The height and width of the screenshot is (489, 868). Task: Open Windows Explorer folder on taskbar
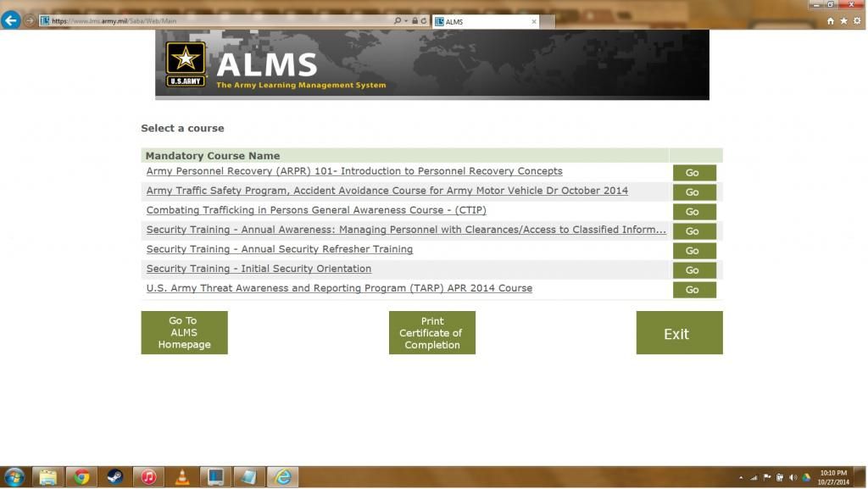click(48, 477)
